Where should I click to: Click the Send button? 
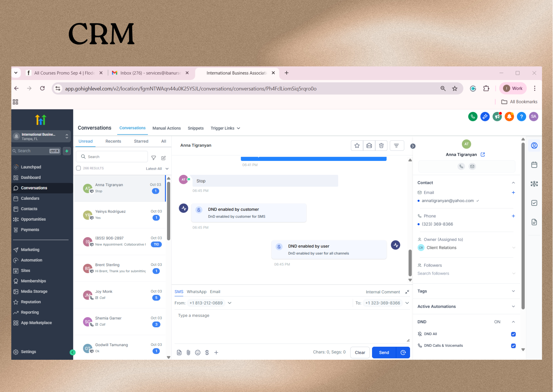(384, 352)
